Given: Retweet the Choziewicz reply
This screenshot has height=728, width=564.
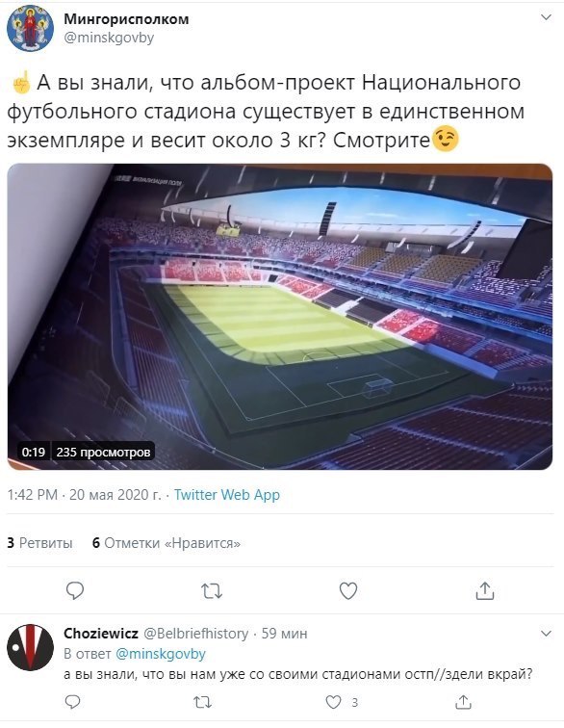Looking at the screenshot, I should click(x=202, y=702).
